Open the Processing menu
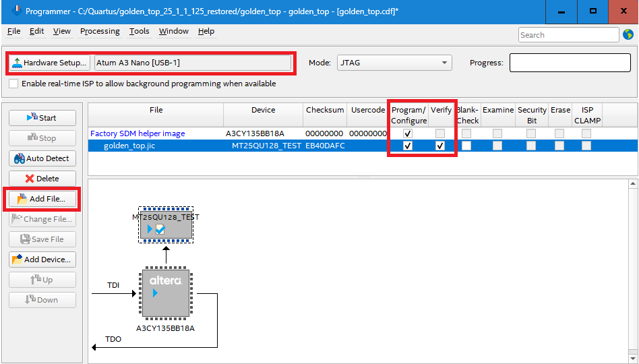 point(100,31)
